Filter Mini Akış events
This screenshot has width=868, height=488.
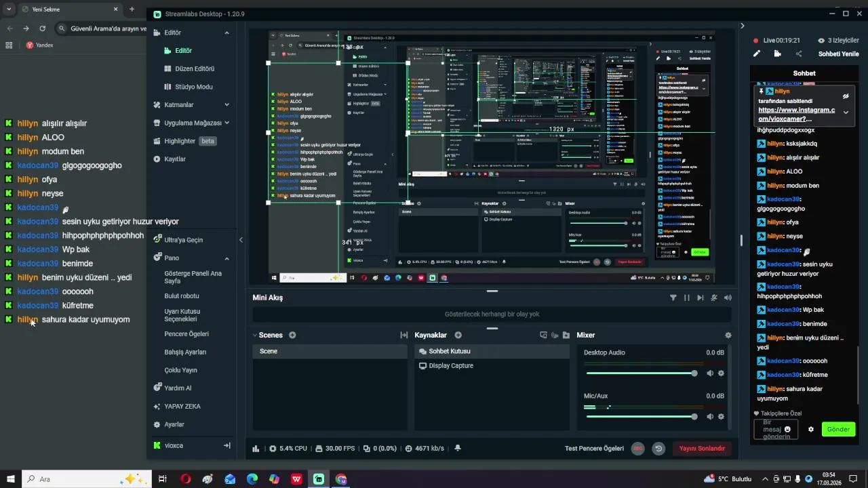[x=673, y=298]
